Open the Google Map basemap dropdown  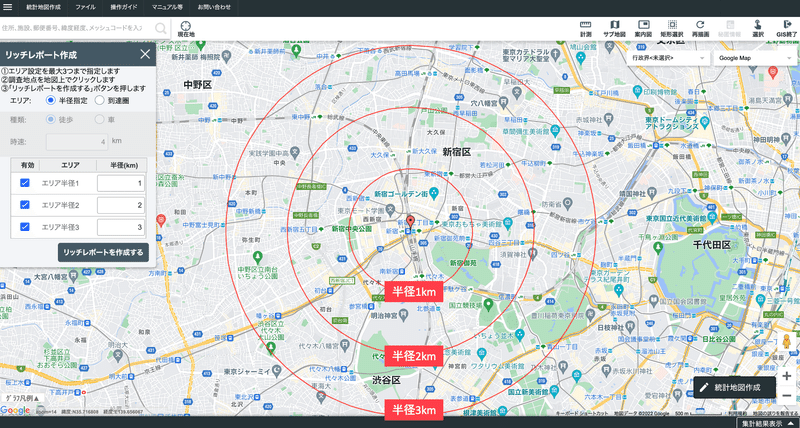756,58
